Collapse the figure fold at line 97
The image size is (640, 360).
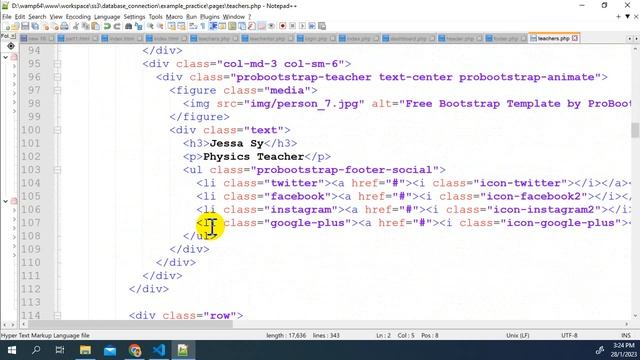(x=58, y=90)
